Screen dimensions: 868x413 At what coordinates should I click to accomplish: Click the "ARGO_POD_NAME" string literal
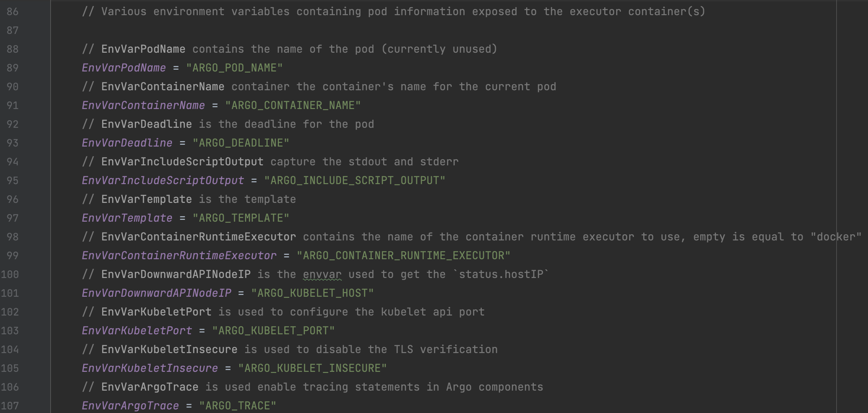(234, 68)
